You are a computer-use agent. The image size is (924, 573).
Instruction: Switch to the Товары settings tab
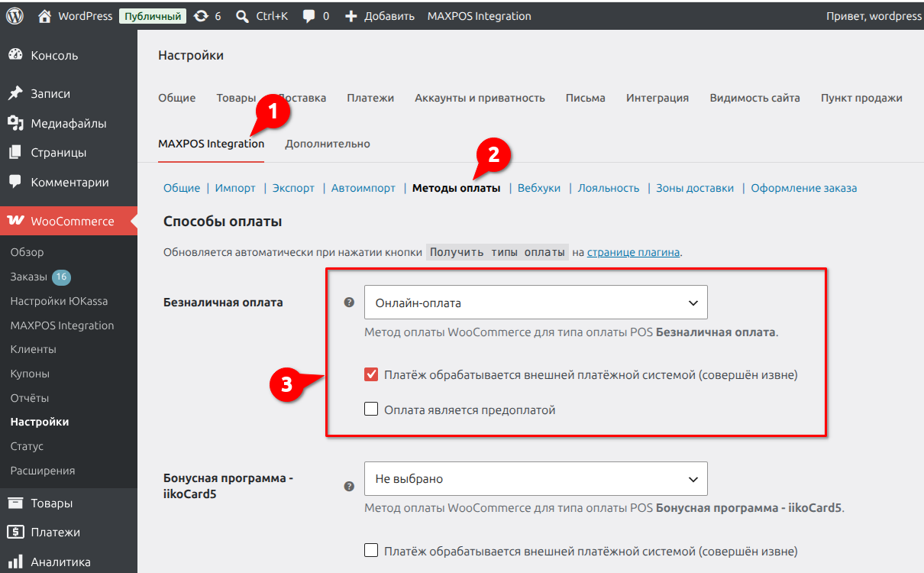click(236, 98)
